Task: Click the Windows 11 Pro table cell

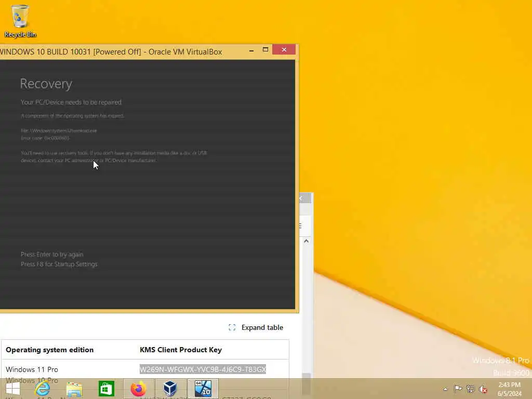Action: point(32,369)
